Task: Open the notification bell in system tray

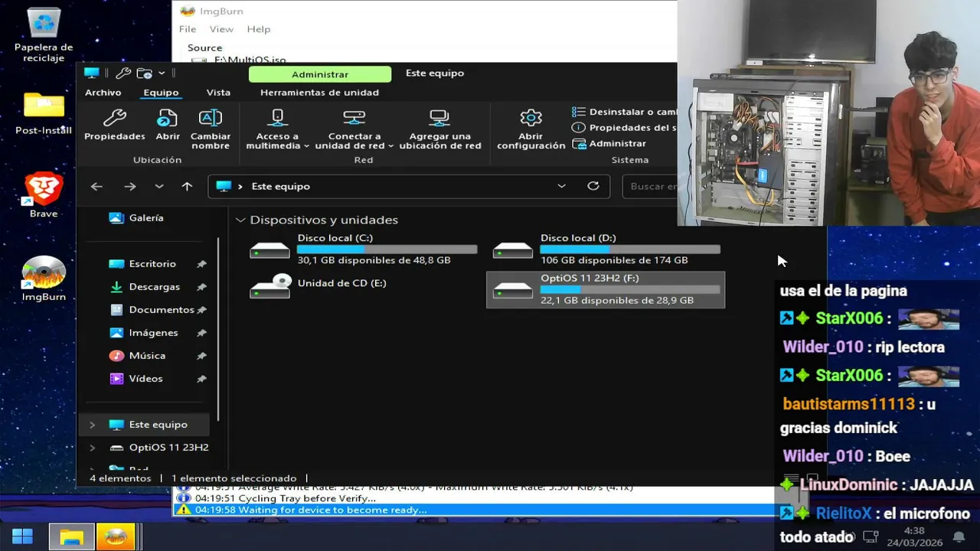Action: coord(959,536)
